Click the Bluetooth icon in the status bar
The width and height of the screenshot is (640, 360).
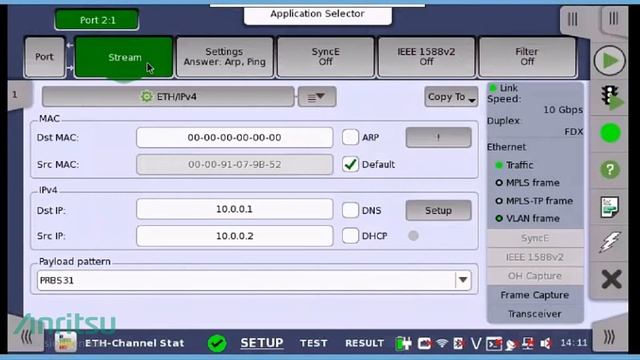point(458,343)
